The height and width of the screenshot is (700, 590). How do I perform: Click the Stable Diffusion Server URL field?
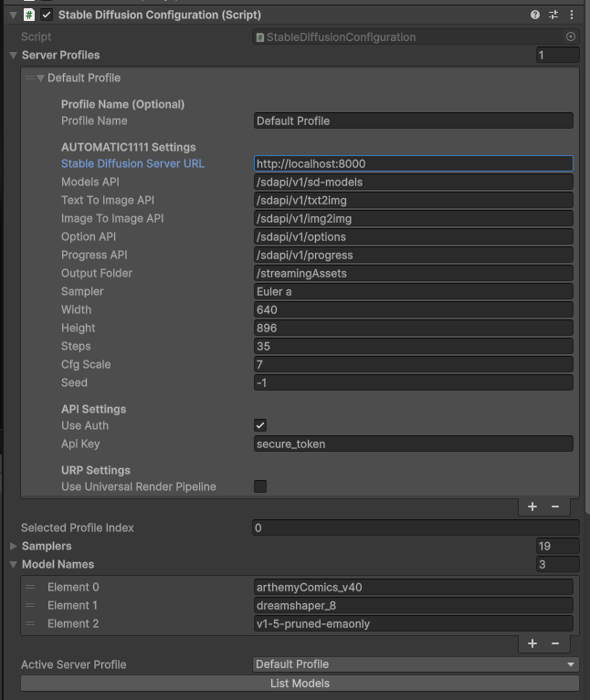[x=414, y=163]
